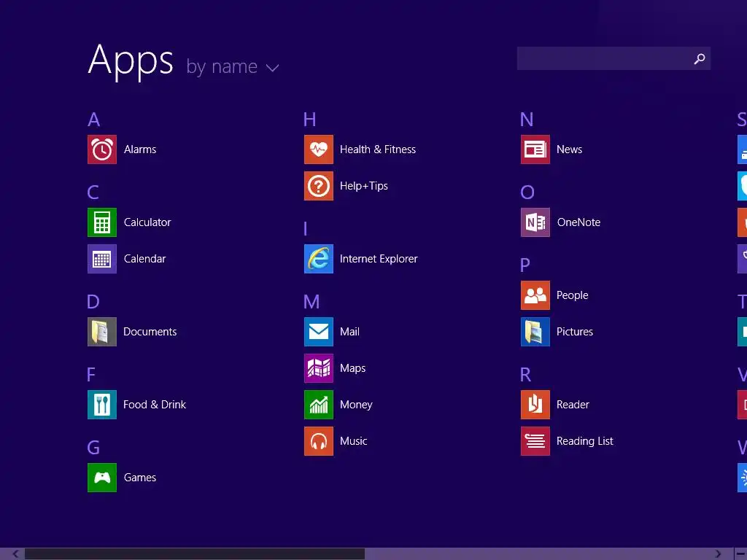
Task: Launch the Calculator app icon
Action: point(102,222)
